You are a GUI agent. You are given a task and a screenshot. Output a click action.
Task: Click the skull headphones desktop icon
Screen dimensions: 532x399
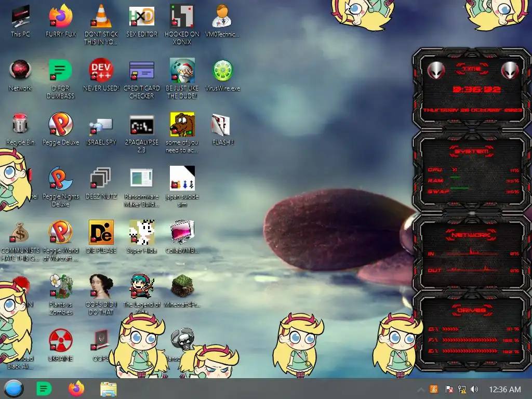pyautogui.click(x=183, y=339)
